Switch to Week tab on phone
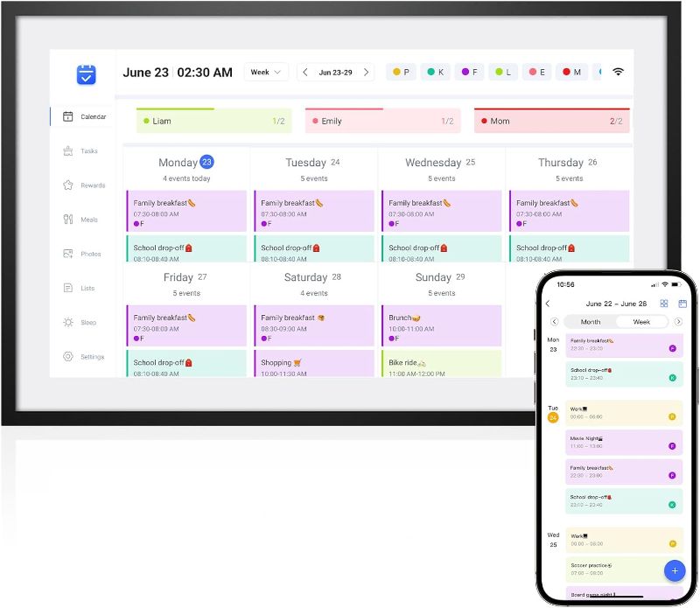 641,321
